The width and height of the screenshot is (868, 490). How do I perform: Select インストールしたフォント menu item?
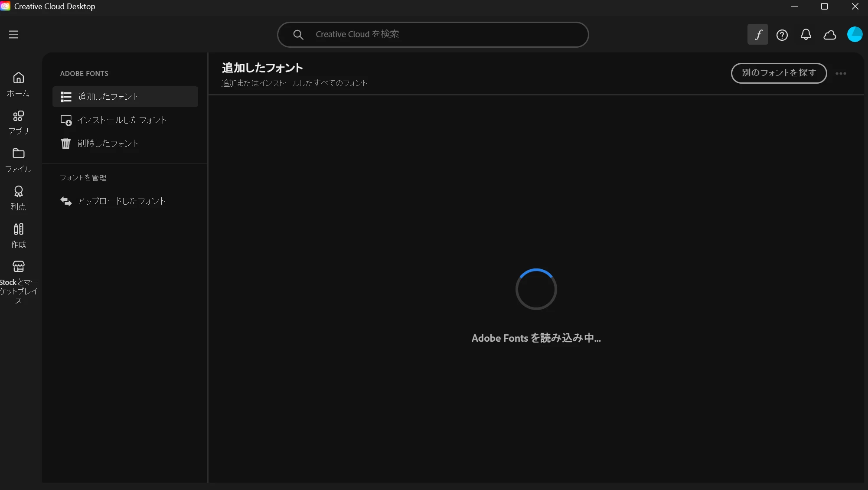click(x=122, y=120)
